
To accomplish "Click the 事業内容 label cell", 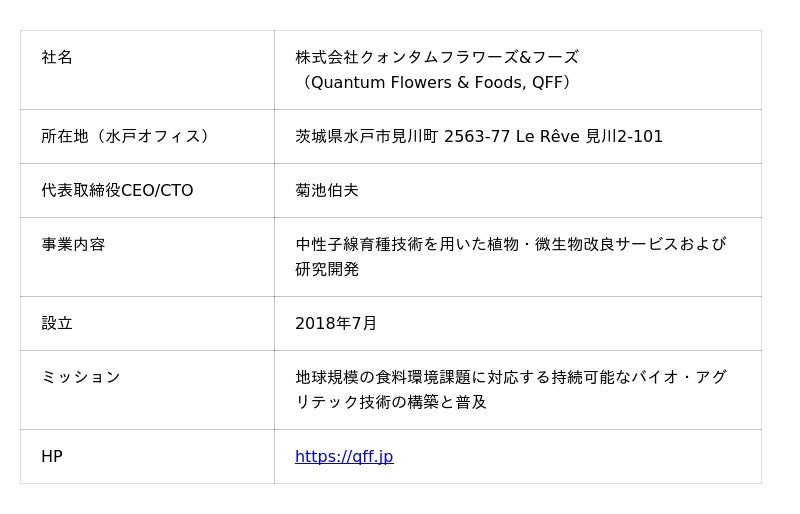I will click(73, 245).
